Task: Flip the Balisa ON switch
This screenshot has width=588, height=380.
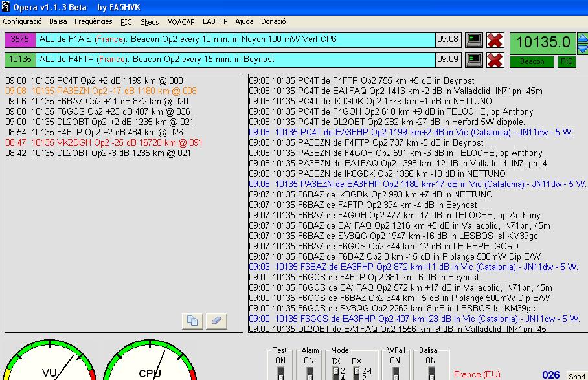Action: tap(431, 373)
